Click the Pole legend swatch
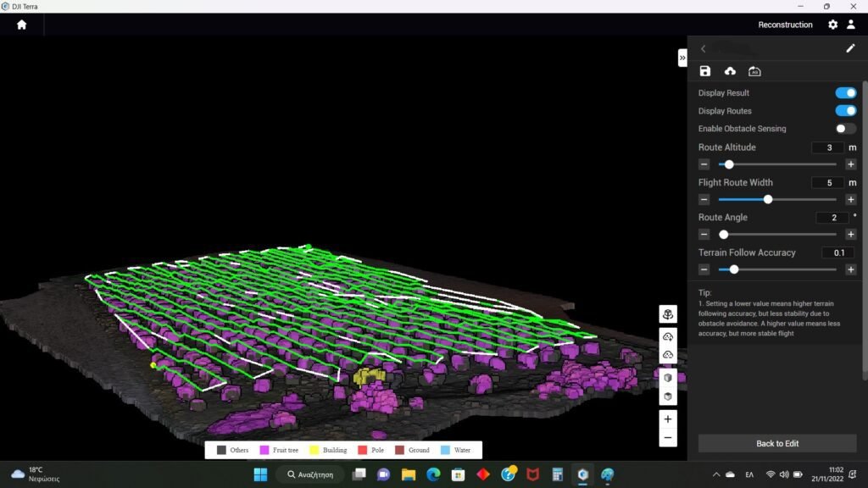868x488 pixels. tap(363, 451)
